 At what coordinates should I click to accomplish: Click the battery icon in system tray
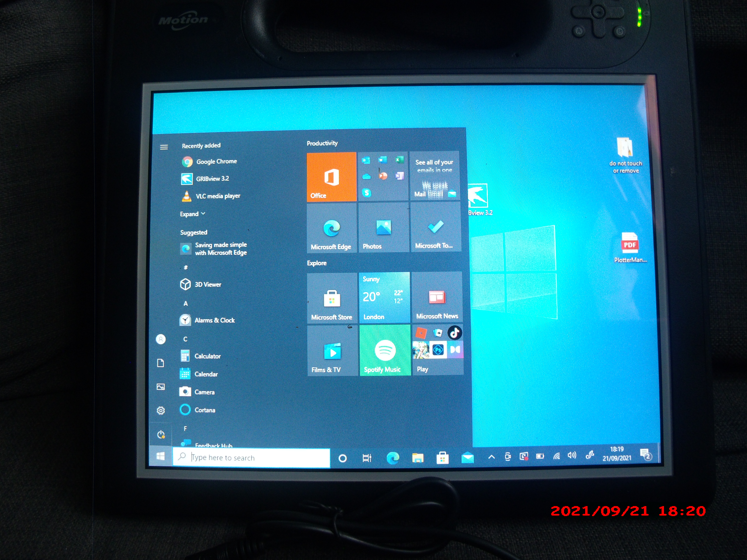pyautogui.click(x=540, y=456)
